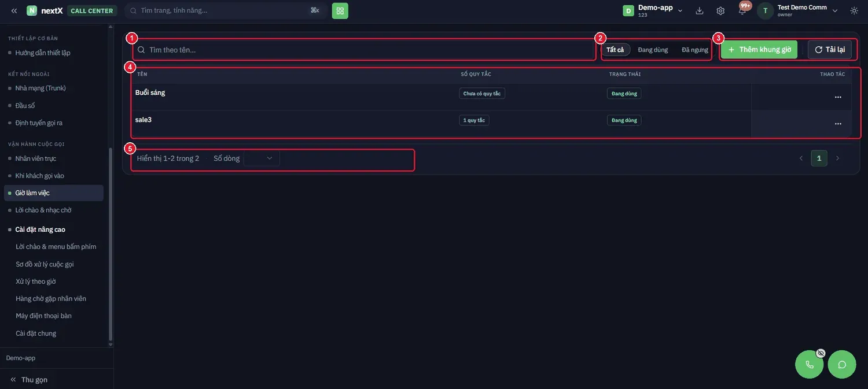Image resolution: width=868 pixels, height=389 pixels.
Task: Click Thêm khung giờ button
Action: (759, 50)
